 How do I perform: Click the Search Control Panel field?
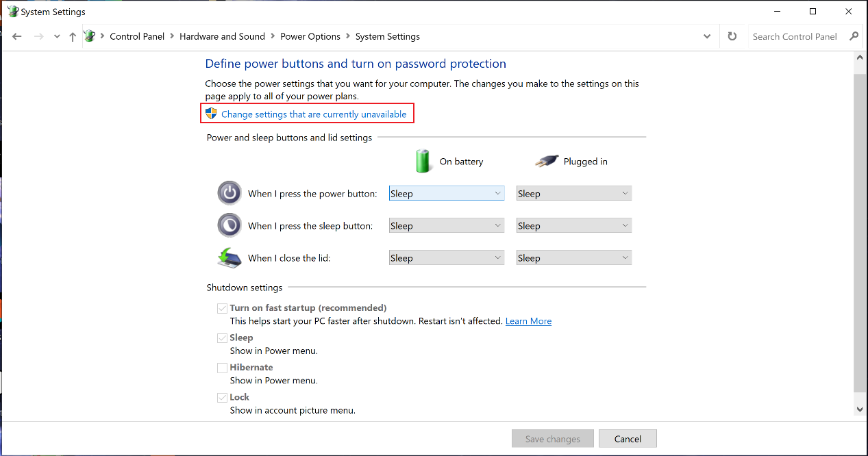pyautogui.click(x=795, y=36)
